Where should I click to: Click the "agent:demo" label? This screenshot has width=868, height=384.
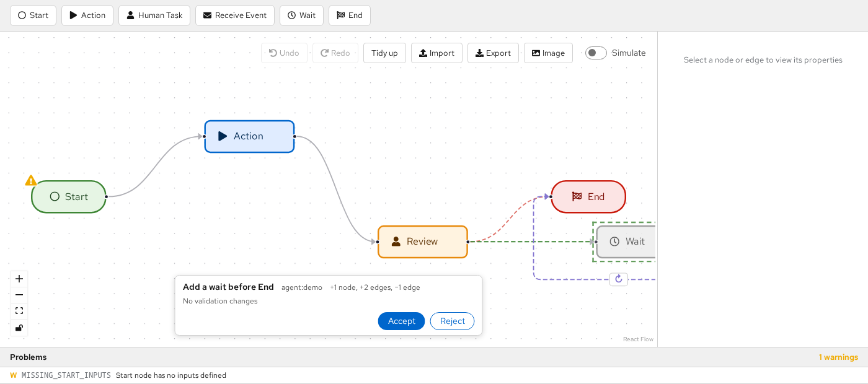pyautogui.click(x=302, y=287)
